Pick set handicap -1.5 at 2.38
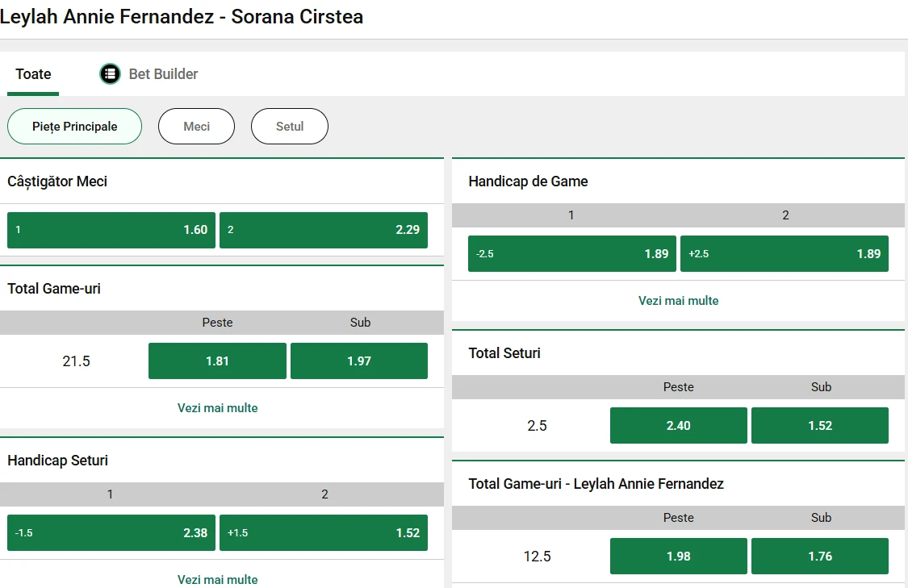 click(x=111, y=533)
